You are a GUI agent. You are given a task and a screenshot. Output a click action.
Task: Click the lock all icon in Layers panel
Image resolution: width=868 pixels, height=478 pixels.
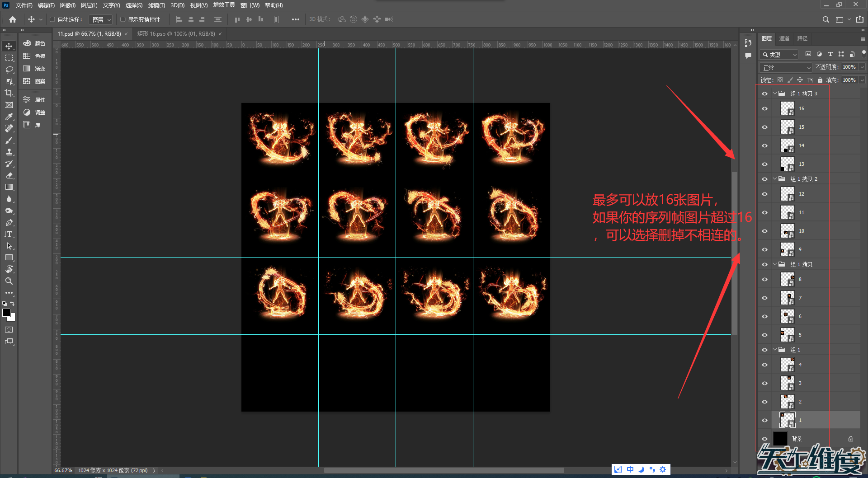coord(820,80)
